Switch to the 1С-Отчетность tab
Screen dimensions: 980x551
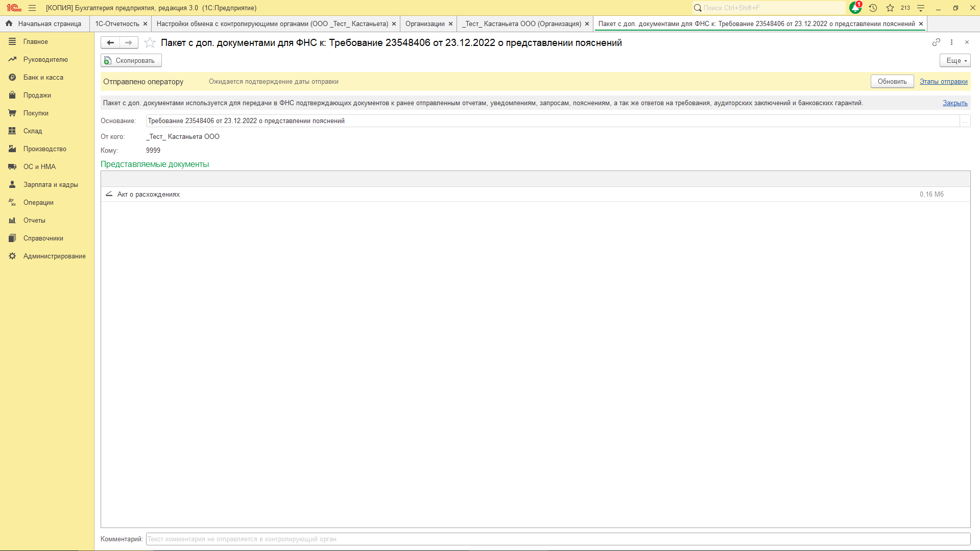[117, 24]
